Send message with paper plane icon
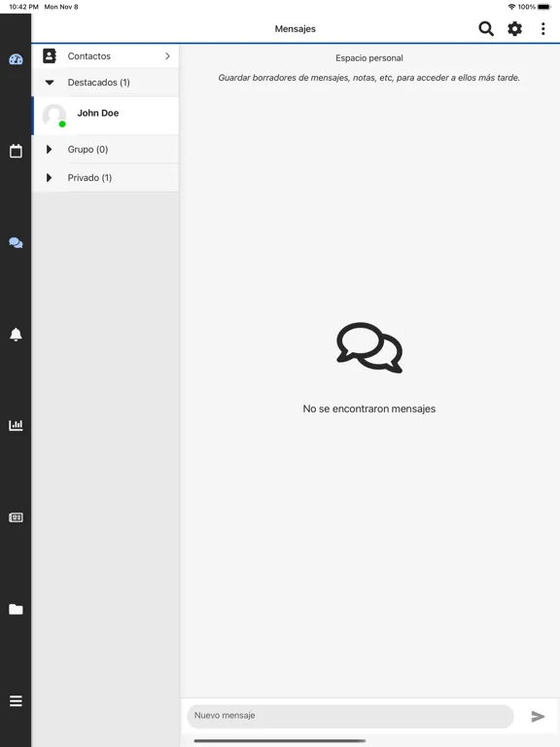This screenshot has width=560, height=747. tap(538, 716)
